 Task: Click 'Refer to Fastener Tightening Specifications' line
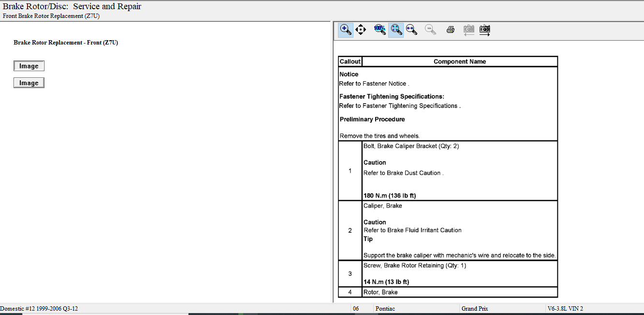click(400, 106)
